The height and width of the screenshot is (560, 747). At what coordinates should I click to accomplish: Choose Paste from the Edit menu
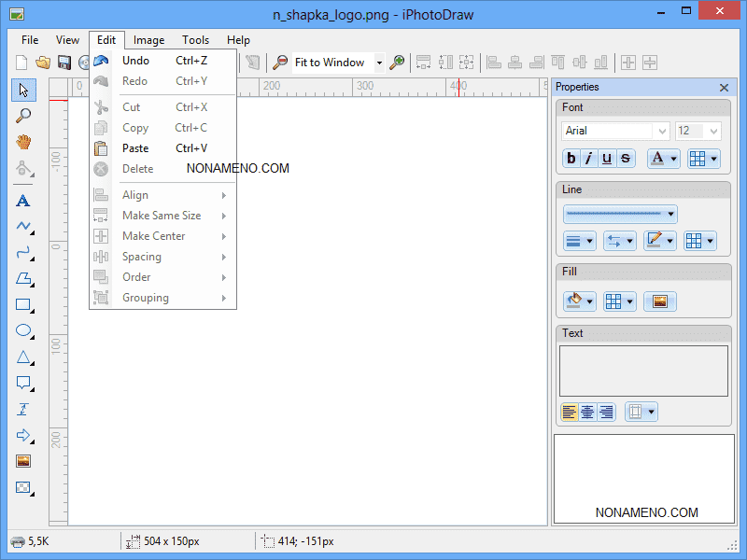pyautogui.click(x=135, y=148)
